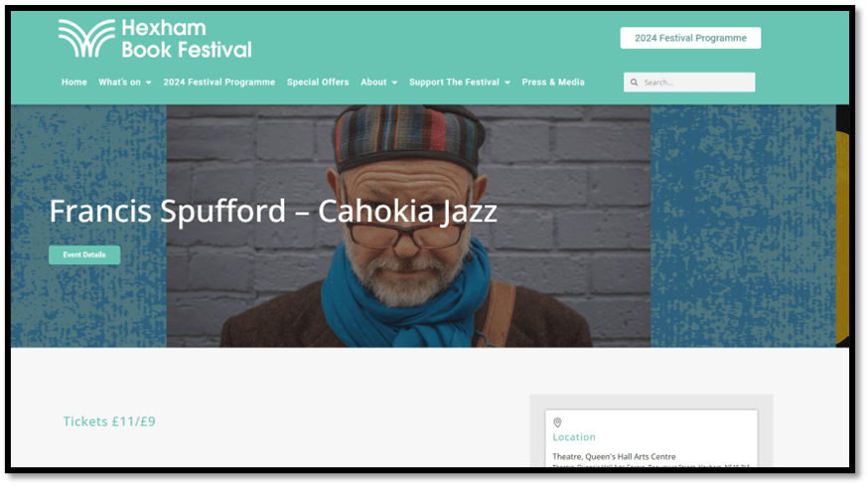Click the location pin icon

coord(557,422)
